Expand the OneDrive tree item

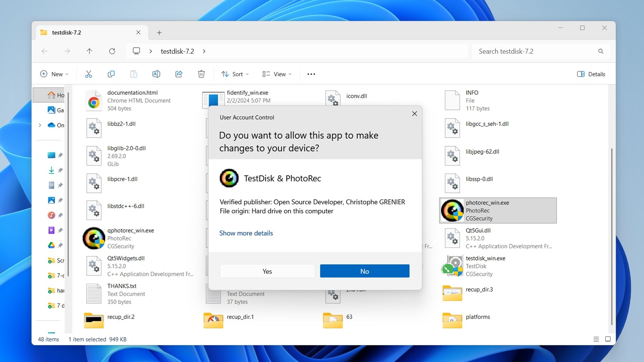coord(40,125)
